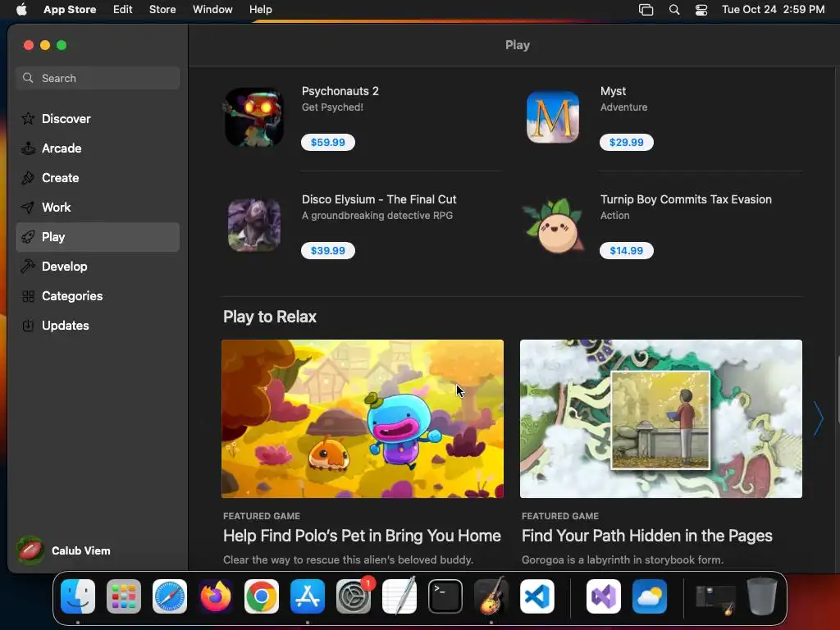The height and width of the screenshot is (630, 840).
Task: Select the Play rocket icon
Action: [x=28, y=237]
